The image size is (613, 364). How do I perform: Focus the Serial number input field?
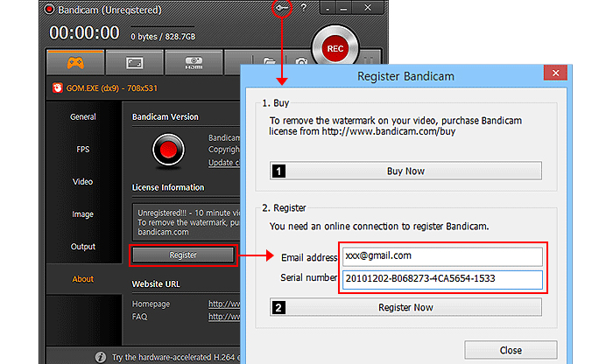coord(442,279)
